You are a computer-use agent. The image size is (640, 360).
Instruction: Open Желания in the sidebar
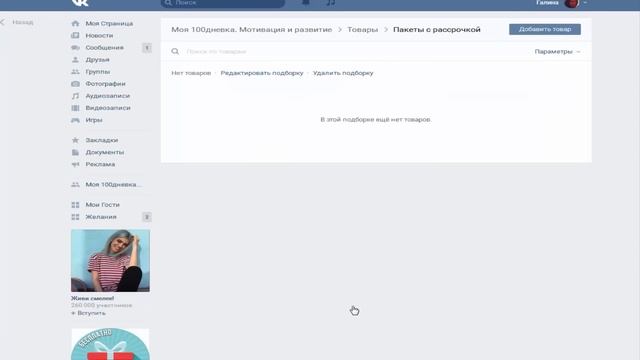pyautogui.click(x=101, y=217)
